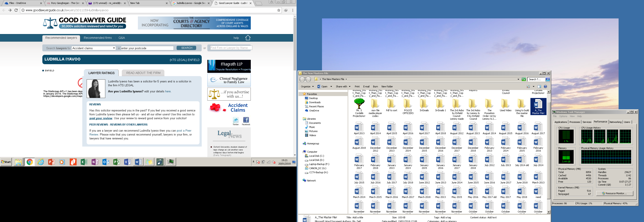Switch to Read About The Firm tab
Viewport: 644px width, 222px height.
click(143, 73)
